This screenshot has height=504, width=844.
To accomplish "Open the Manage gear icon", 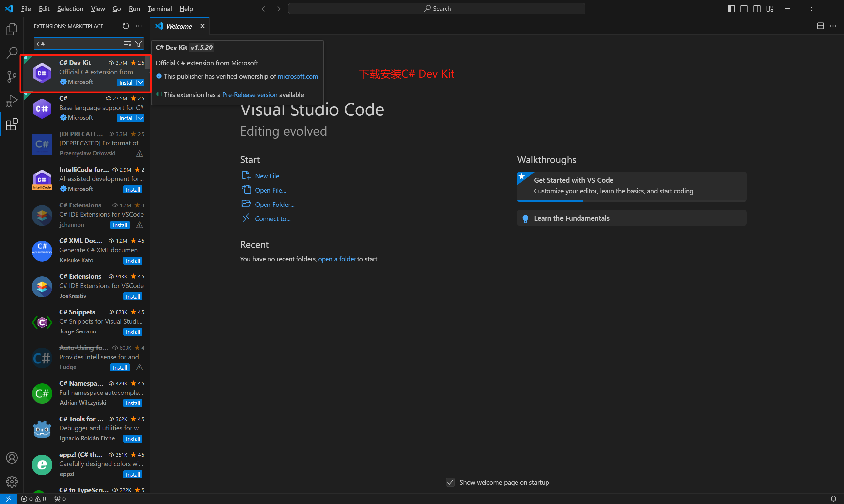I will click(12, 481).
